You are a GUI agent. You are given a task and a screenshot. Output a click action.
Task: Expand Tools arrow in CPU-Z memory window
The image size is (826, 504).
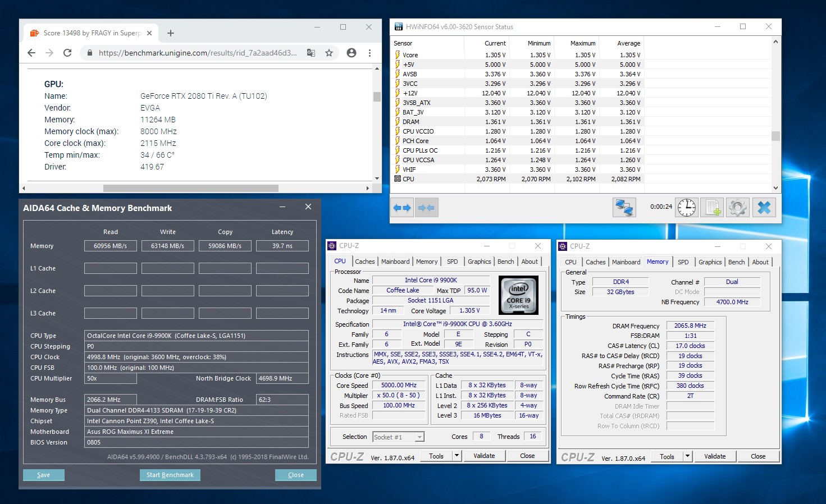687,456
